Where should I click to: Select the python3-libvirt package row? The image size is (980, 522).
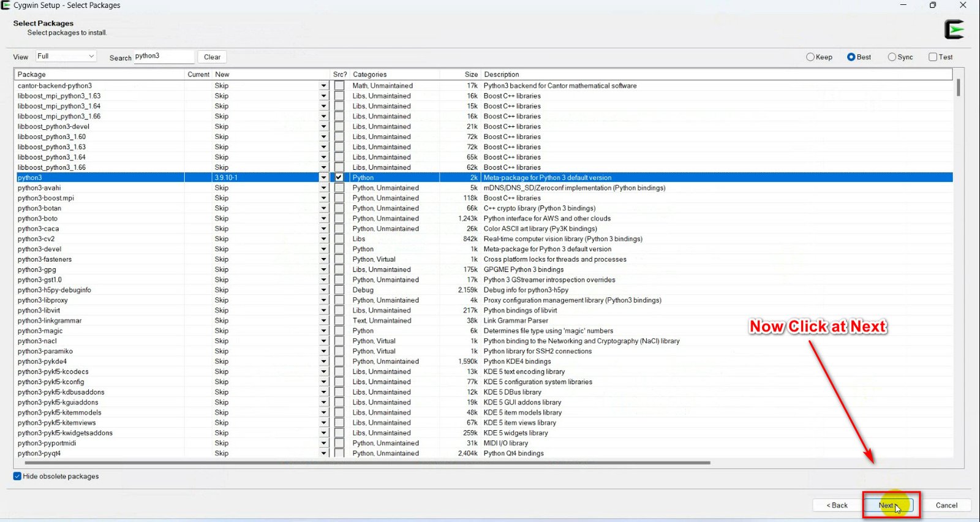(483, 311)
